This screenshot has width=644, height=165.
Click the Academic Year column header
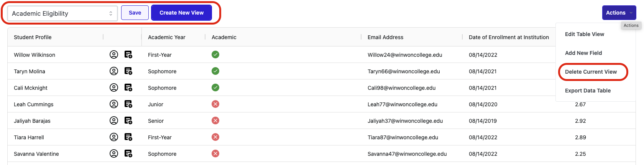(x=167, y=37)
